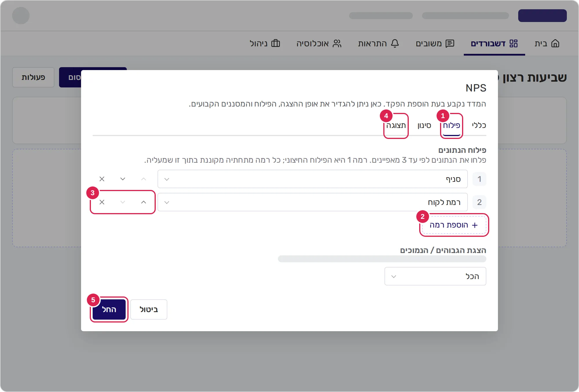Go to the תצוגה tab
The width and height of the screenshot is (579, 392).
tap(396, 125)
